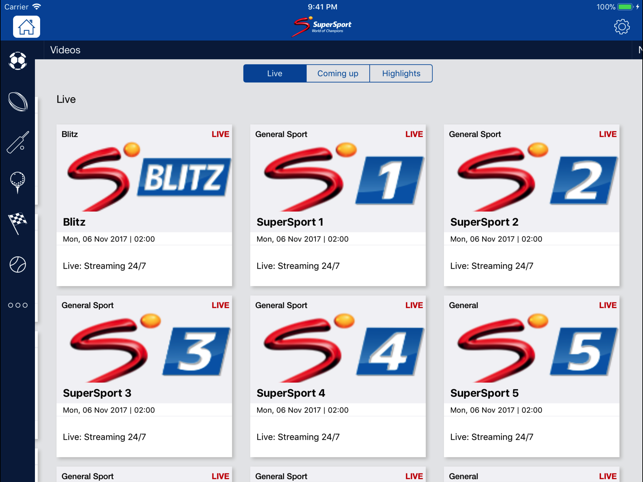Open the SuperSport 3 logo thumbnail

pos(149,348)
